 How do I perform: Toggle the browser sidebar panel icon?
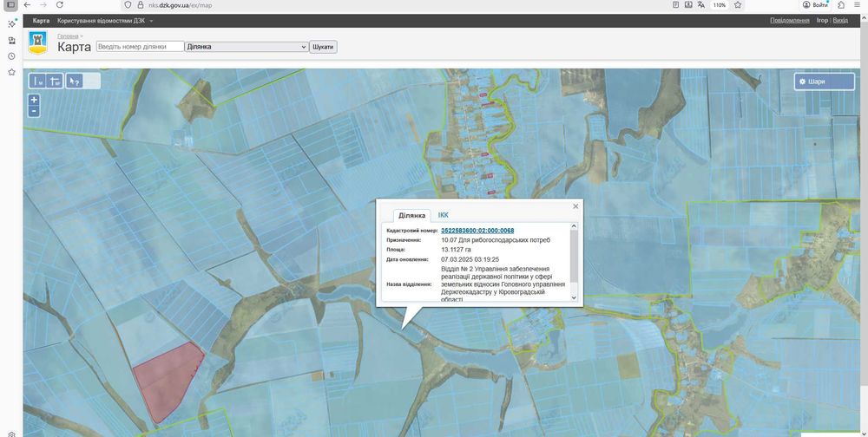coord(10,4)
